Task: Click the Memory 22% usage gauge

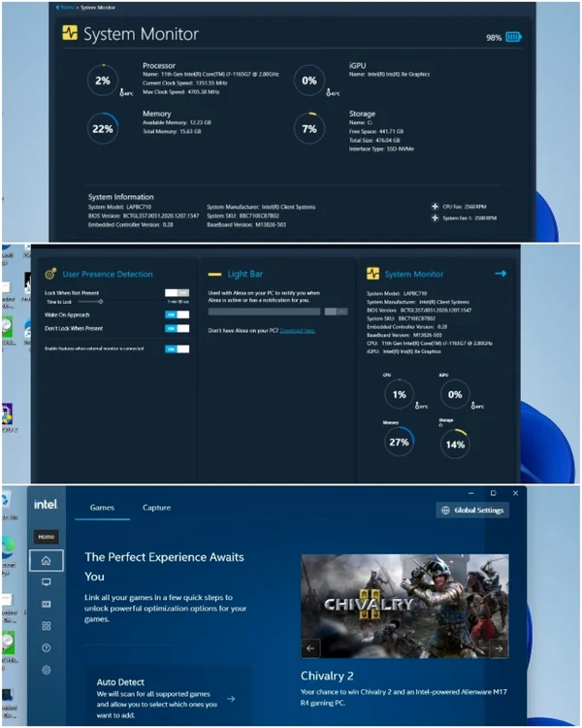Action: click(x=103, y=128)
